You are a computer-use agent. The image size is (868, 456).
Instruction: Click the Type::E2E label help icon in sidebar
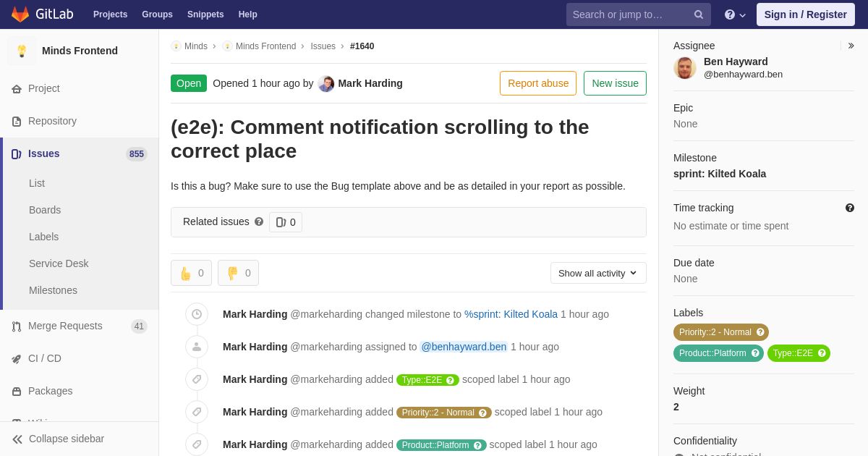[x=822, y=353]
